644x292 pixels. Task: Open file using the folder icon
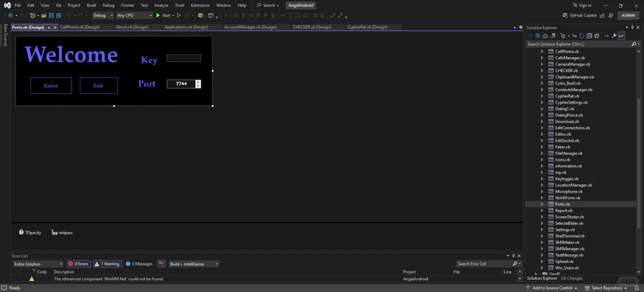(44, 16)
